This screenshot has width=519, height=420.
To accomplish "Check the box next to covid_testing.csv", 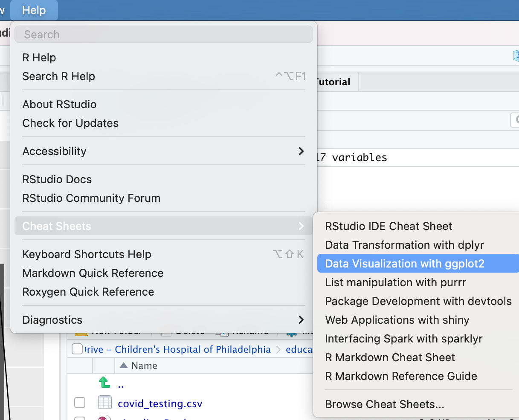I will point(80,403).
